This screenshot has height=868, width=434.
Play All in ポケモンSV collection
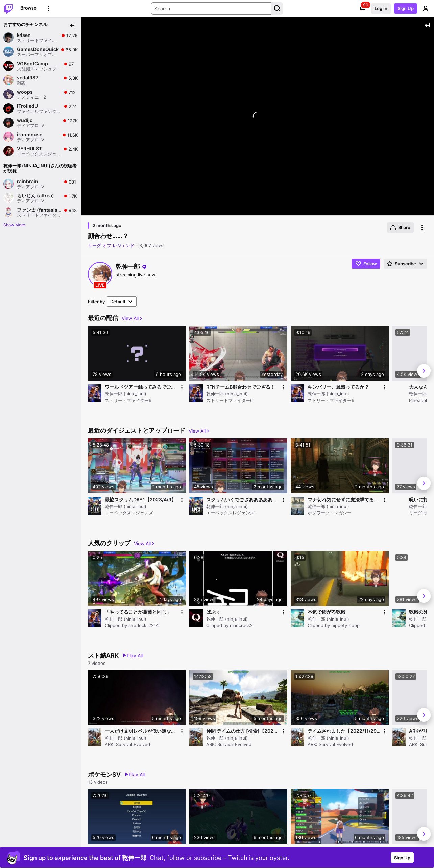coord(135,775)
